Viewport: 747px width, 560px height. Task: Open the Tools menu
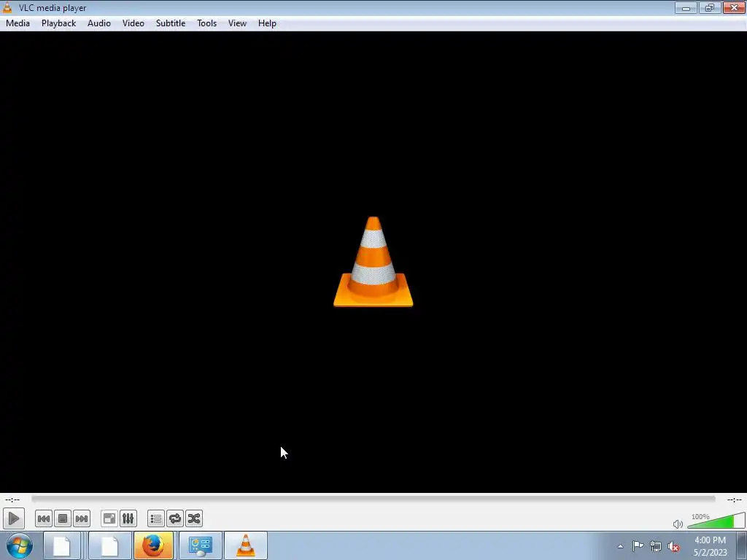click(x=206, y=23)
